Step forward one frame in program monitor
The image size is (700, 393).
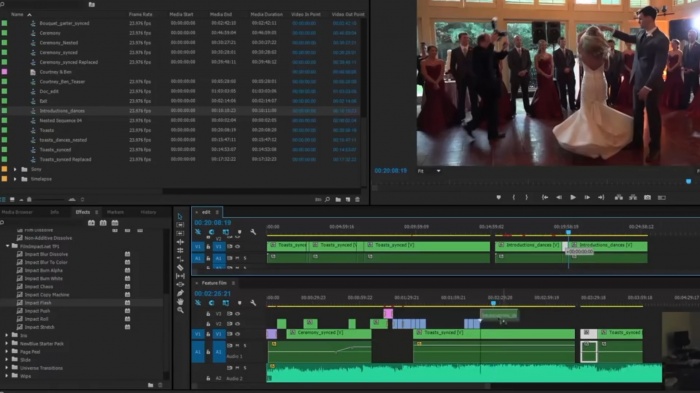point(587,197)
